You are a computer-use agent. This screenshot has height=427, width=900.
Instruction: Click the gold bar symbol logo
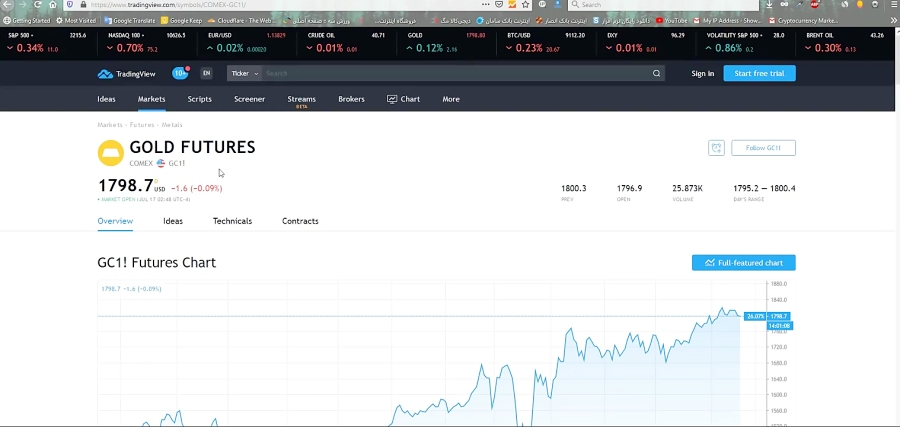click(x=111, y=153)
